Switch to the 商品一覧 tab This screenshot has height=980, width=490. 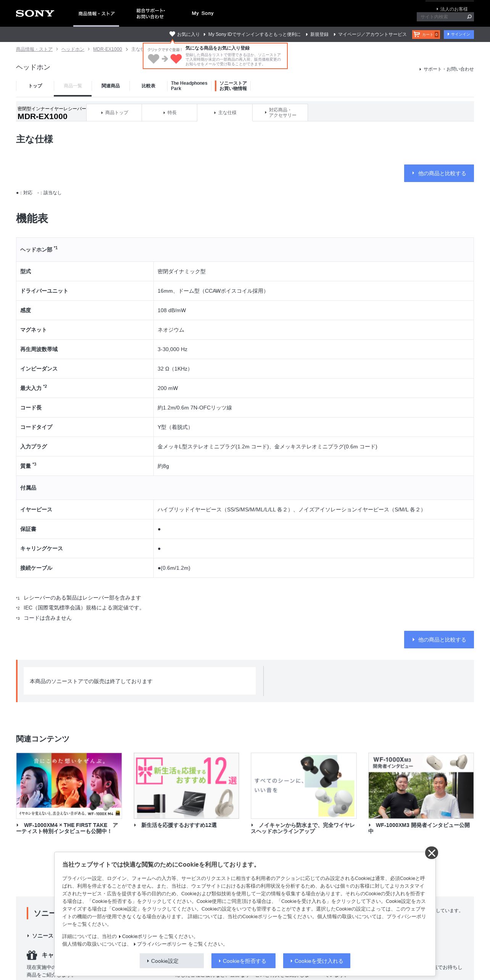pyautogui.click(x=73, y=86)
